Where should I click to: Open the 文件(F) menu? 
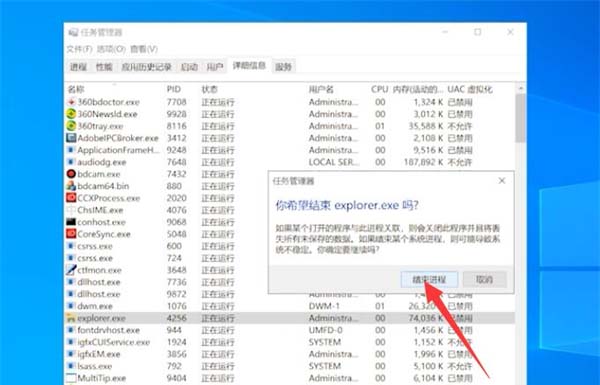pos(79,49)
